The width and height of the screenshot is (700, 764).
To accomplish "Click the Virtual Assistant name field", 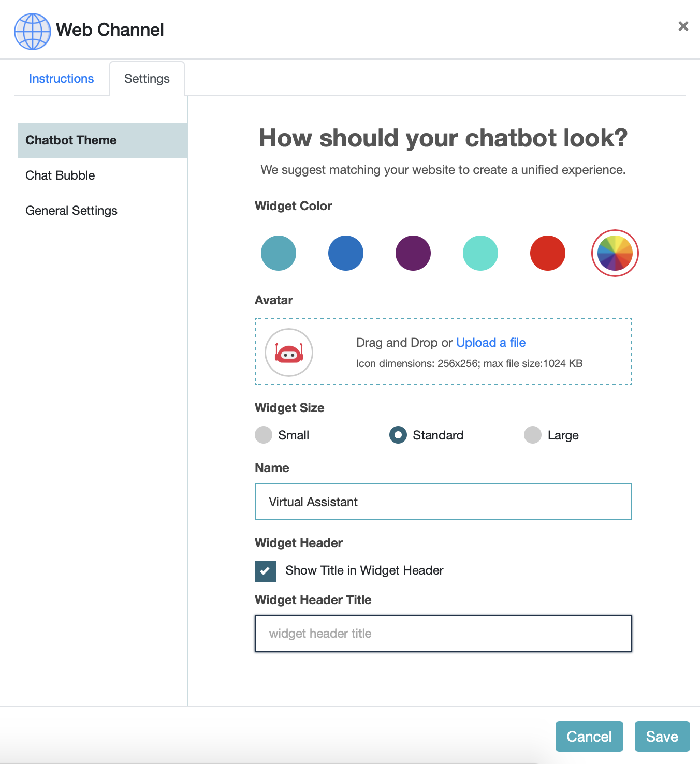I will (443, 502).
